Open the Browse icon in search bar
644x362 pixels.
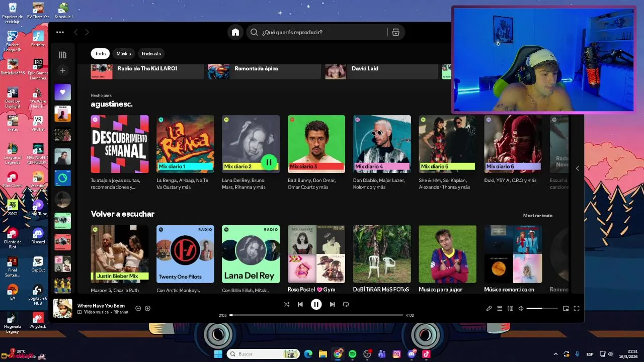395,32
